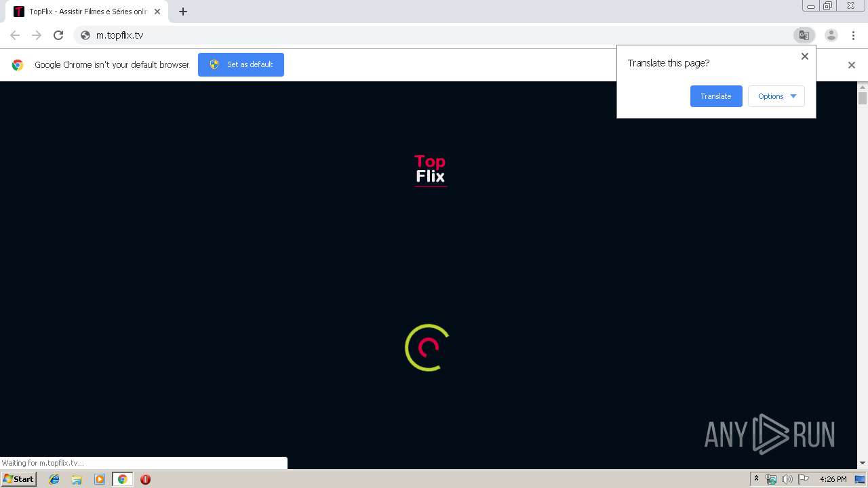Click scrollbar up arrow
Screen dimensions: 868x488
[x=863, y=87]
